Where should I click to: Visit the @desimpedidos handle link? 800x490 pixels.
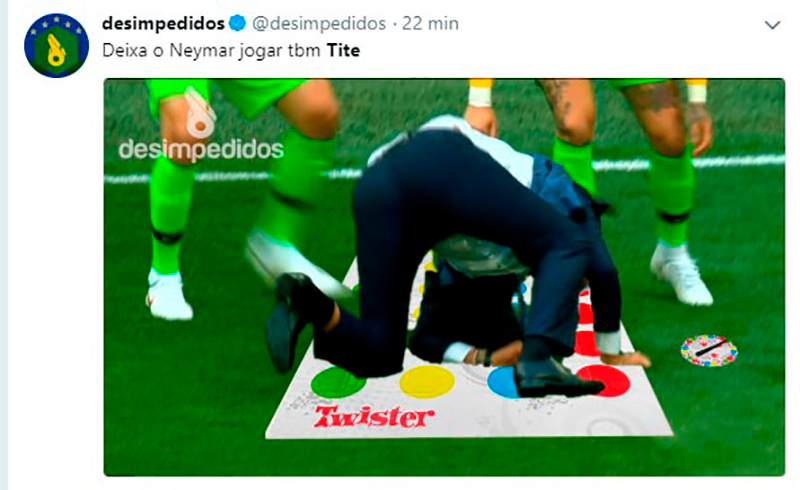click(319, 23)
